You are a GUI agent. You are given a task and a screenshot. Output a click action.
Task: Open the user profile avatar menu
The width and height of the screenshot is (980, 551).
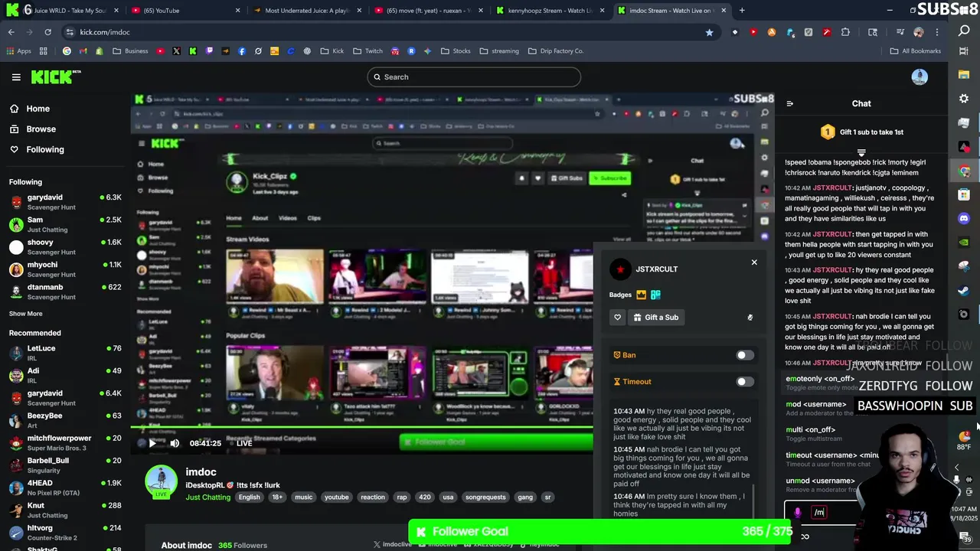pos(920,77)
